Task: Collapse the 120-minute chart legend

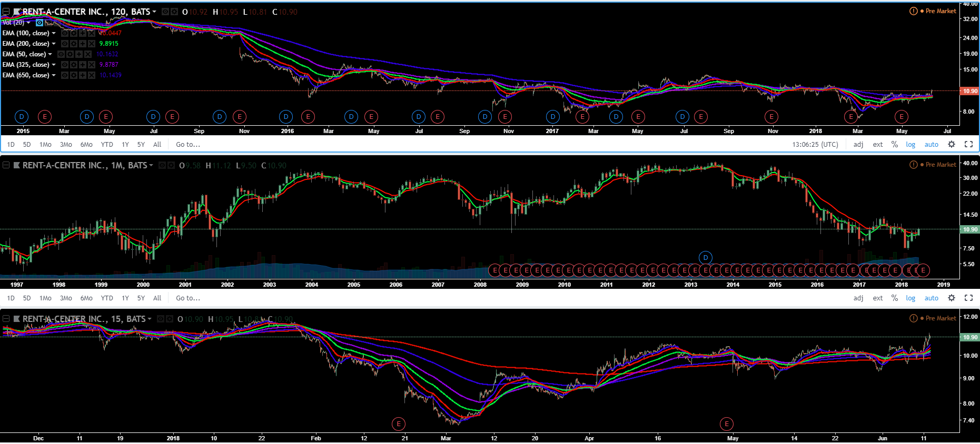Action: click(x=6, y=12)
